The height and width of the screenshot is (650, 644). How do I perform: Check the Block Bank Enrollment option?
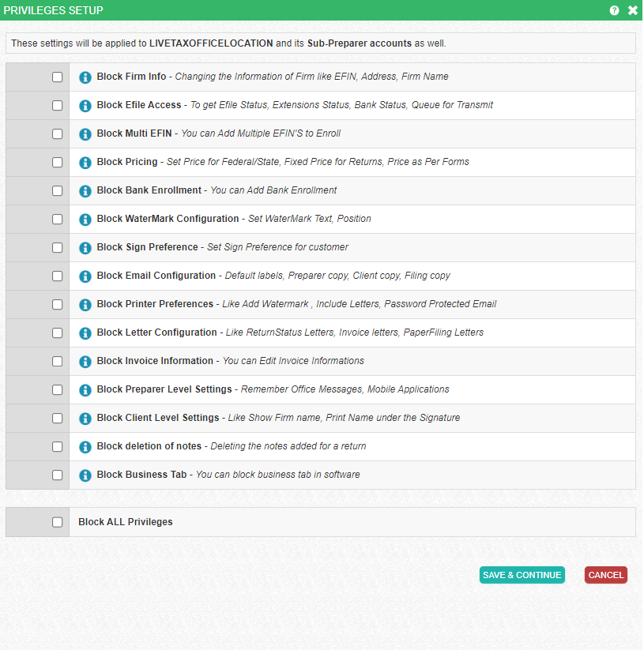point(57,191)
